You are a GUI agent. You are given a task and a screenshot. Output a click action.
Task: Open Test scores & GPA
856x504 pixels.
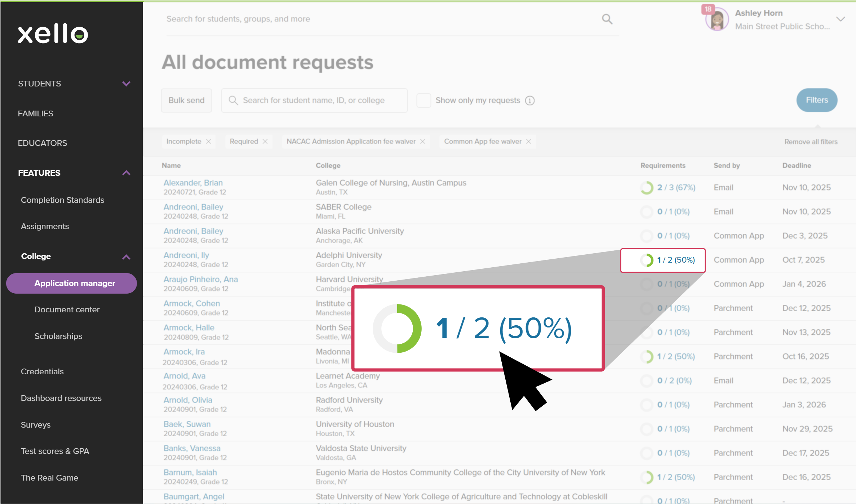tap(55, 451)
